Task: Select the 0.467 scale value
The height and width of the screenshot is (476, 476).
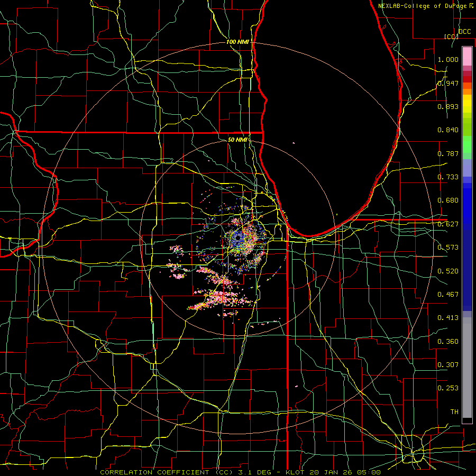Action: 448,295
